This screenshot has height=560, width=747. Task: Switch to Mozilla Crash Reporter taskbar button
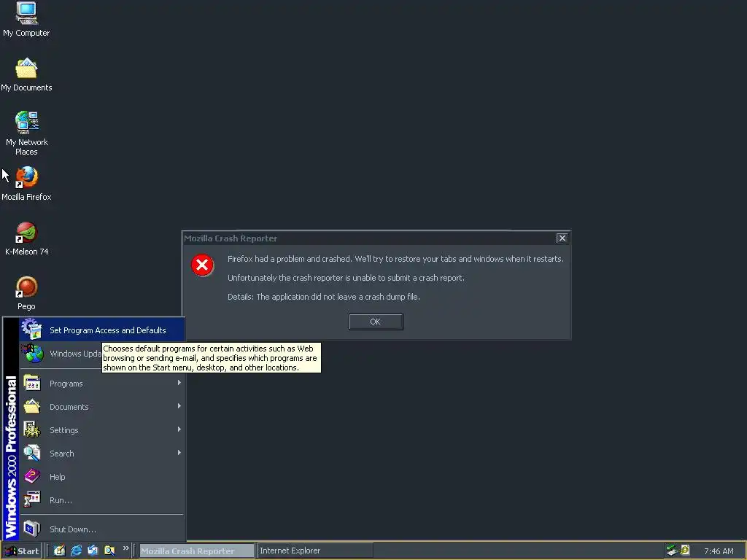[x=197, y=551]
